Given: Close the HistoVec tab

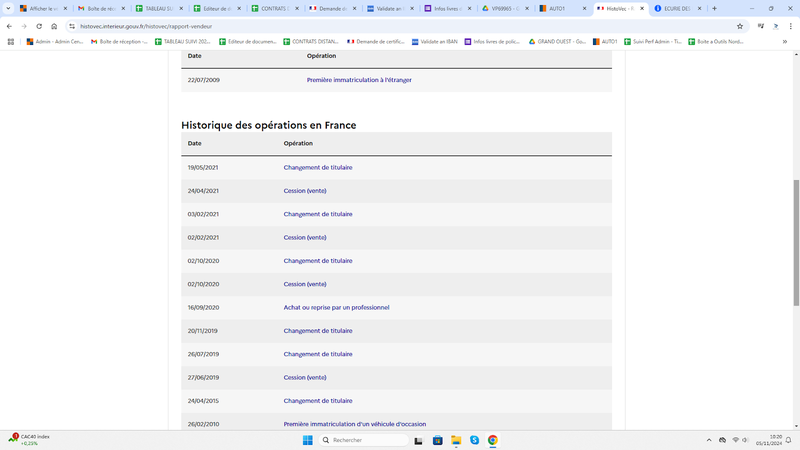Looking at the screenshot, I should (642, 8).
